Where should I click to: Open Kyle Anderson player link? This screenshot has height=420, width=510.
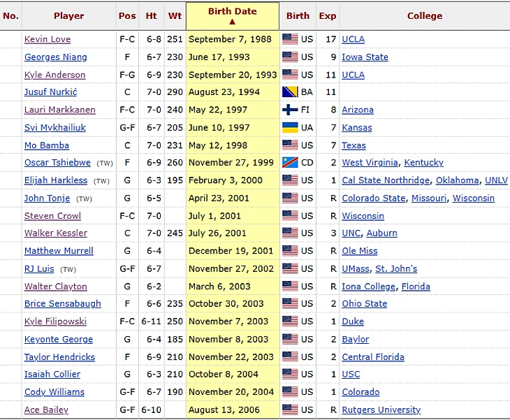tap(55, 75)
